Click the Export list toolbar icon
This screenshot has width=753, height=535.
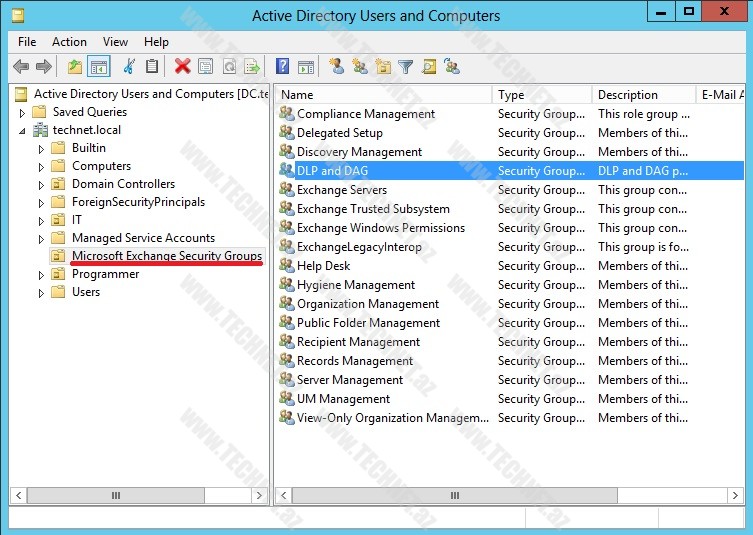252,67
